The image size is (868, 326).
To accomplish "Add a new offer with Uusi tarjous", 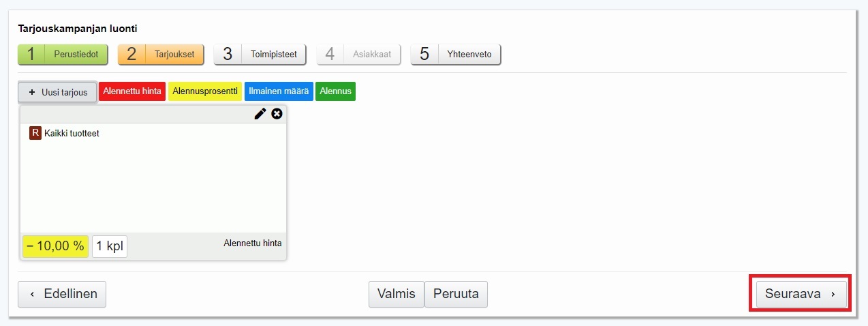I will 57,92.
